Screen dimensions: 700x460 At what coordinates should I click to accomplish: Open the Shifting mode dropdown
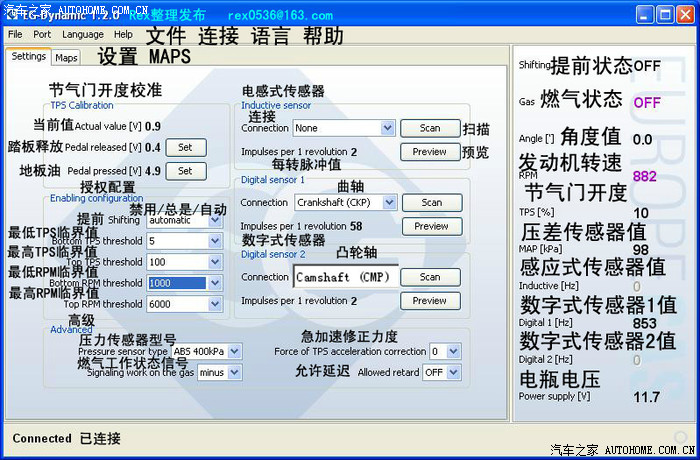[x=216, y=220]
